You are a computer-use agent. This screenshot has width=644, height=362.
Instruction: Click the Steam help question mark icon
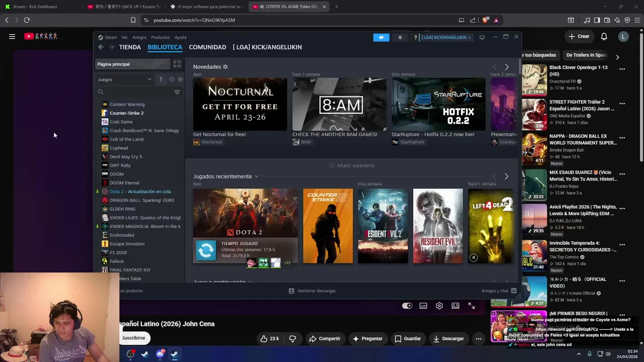[415, 37]
